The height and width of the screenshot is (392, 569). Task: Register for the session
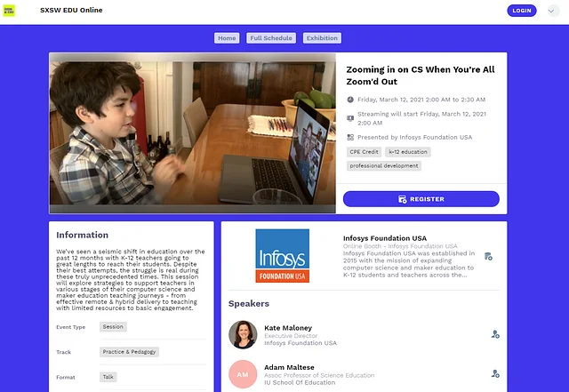[x=421, y=199]
